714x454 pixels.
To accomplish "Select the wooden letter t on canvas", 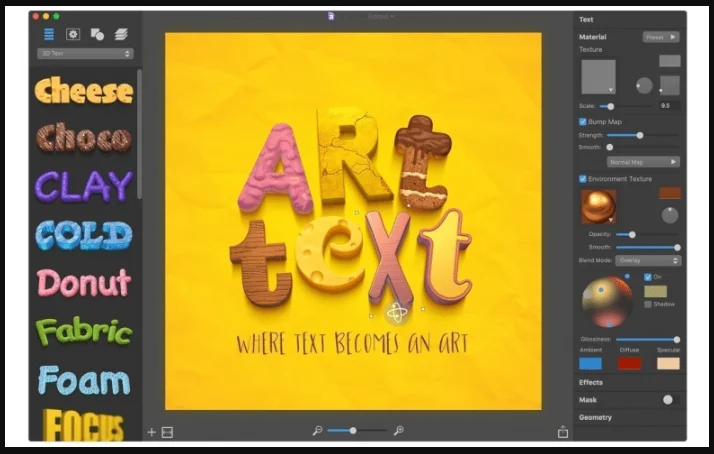I will tap(261, 263).
